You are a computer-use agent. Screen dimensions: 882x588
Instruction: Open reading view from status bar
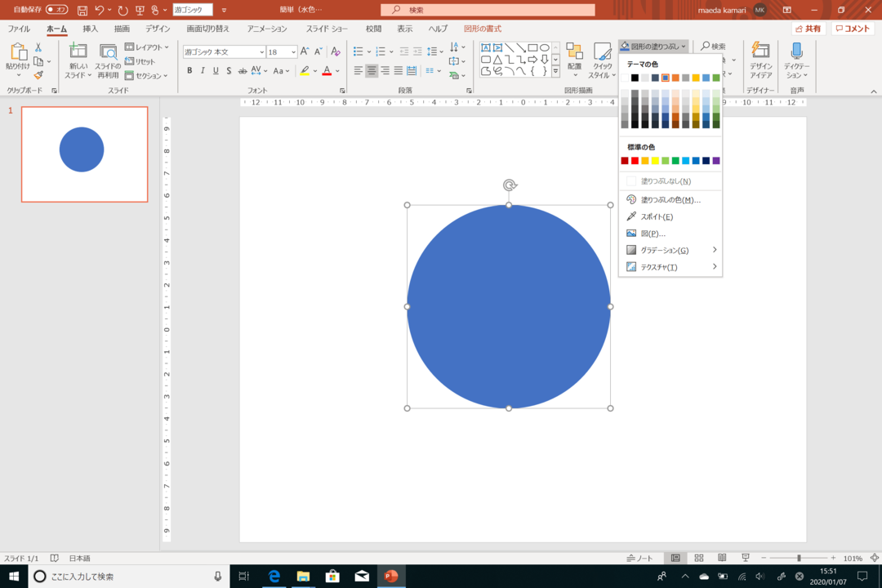[x=722, y=558]
